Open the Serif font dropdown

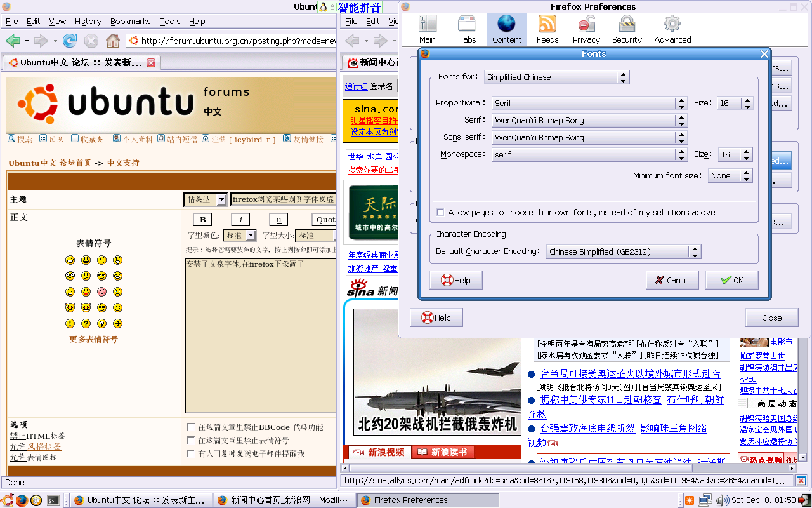click(589, 121)
